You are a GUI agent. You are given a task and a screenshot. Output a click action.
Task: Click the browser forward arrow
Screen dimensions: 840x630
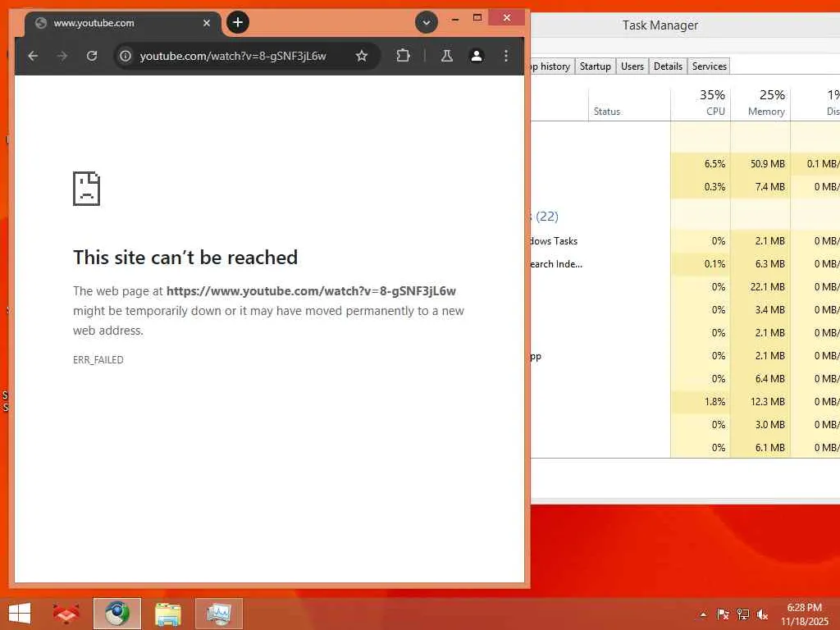[x=62, y=56]
